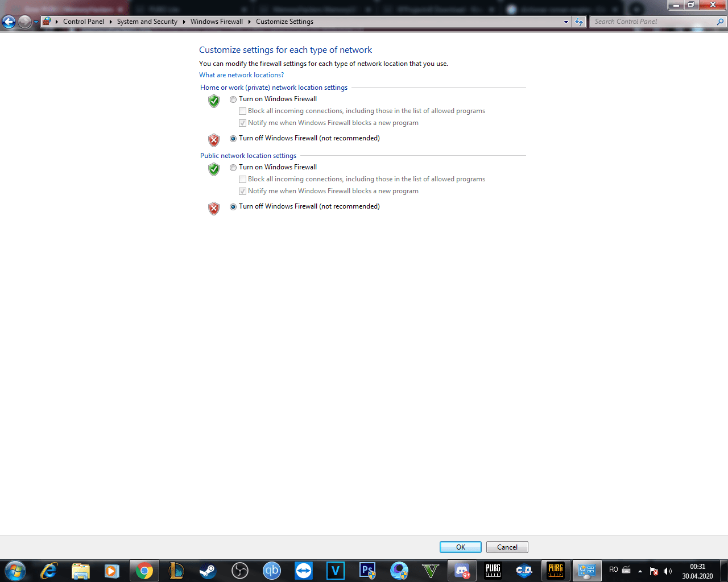
Task: Click the 'Home or work (private) network location settings' label
Action: (x=274, y=88)
